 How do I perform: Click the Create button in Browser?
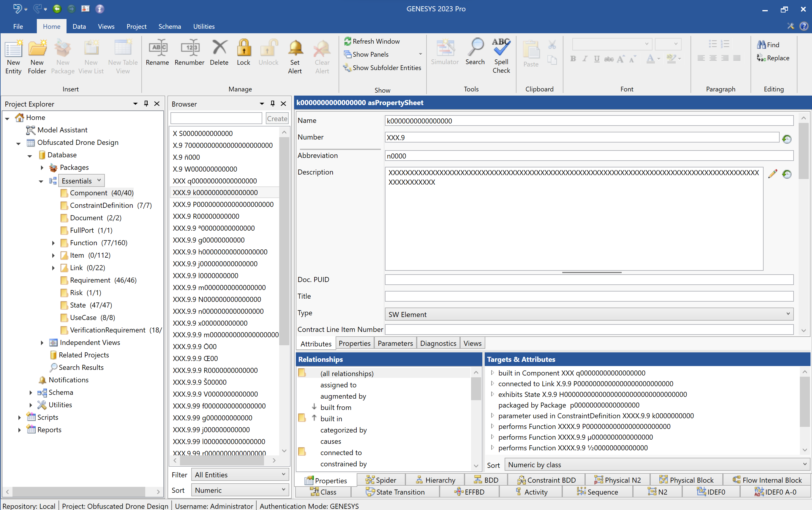pyautogui.click(x=277, y=118)
